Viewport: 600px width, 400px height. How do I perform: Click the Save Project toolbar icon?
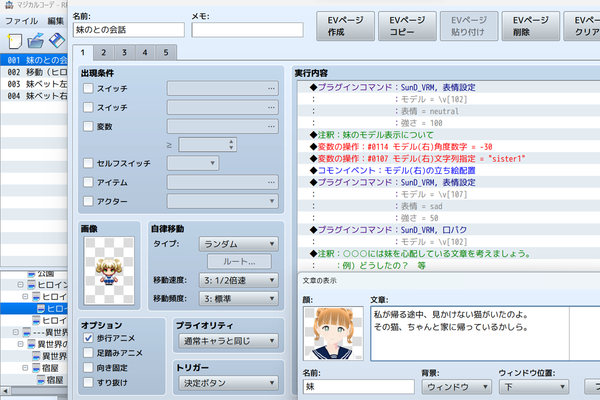point(57,41)
